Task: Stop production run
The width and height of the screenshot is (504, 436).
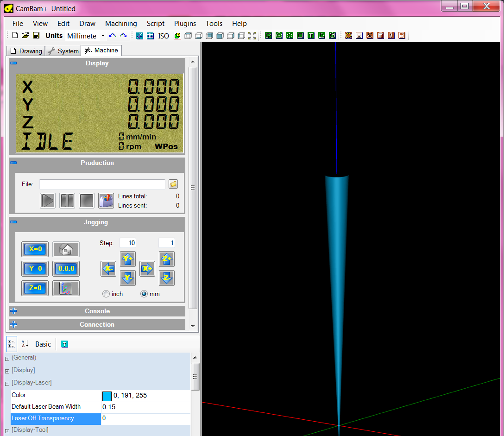Action: coord(87,201)
